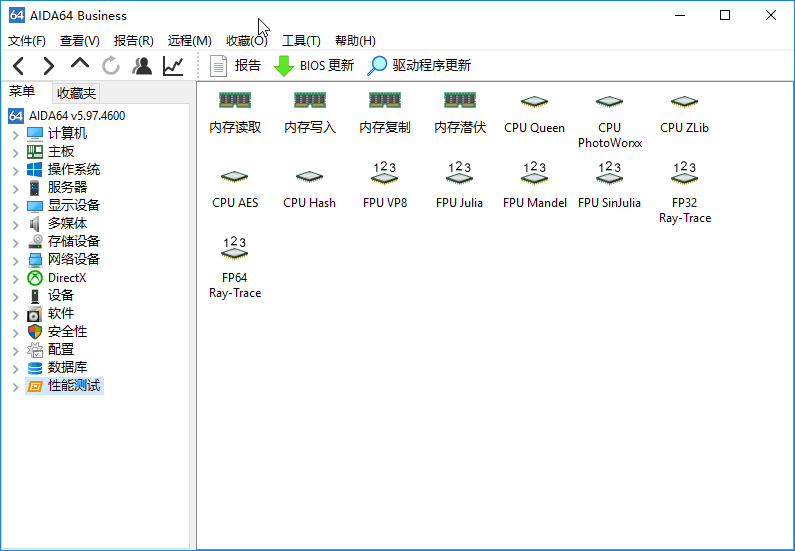Open the CPU PhotoWorxx benchmark
Image resolution: width=795 pixels, height=551 pixels.
(609, 102)
